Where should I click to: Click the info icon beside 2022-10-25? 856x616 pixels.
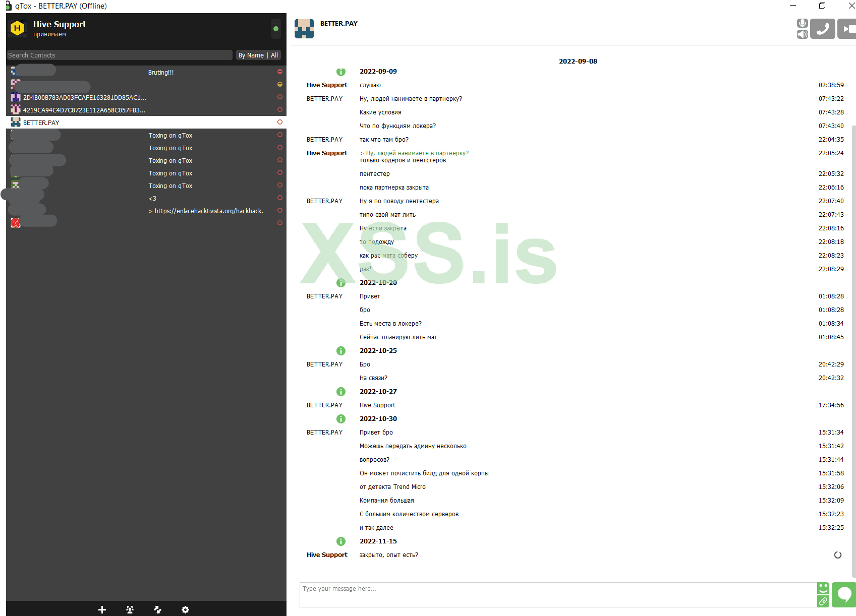click(341, 351)
